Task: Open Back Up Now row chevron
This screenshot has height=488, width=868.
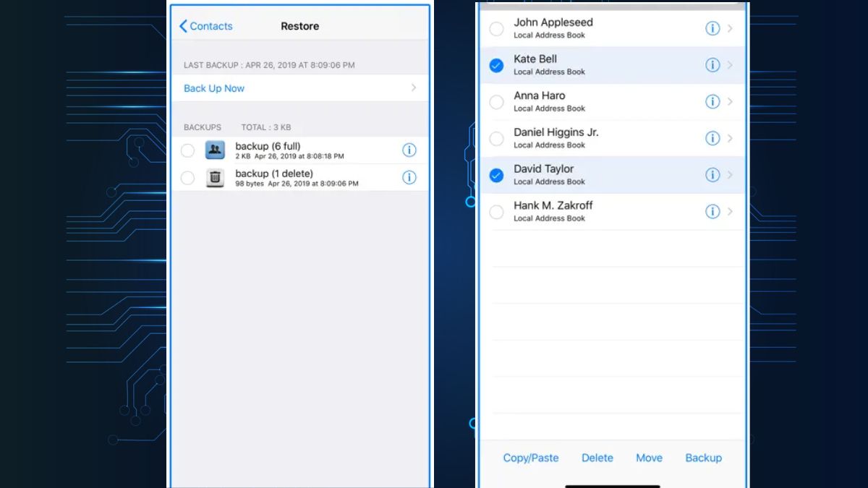Action: click(x=414, y=87)
